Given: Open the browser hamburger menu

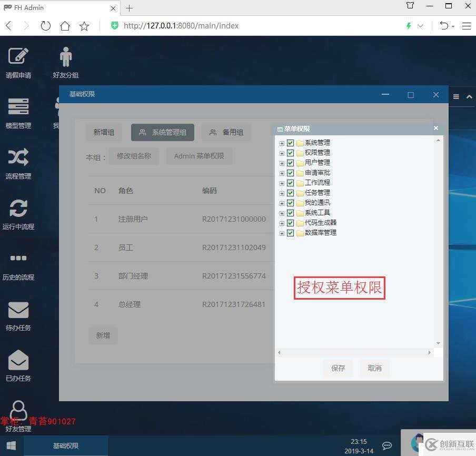Looking at the screenshot, I should click(467, 26).
